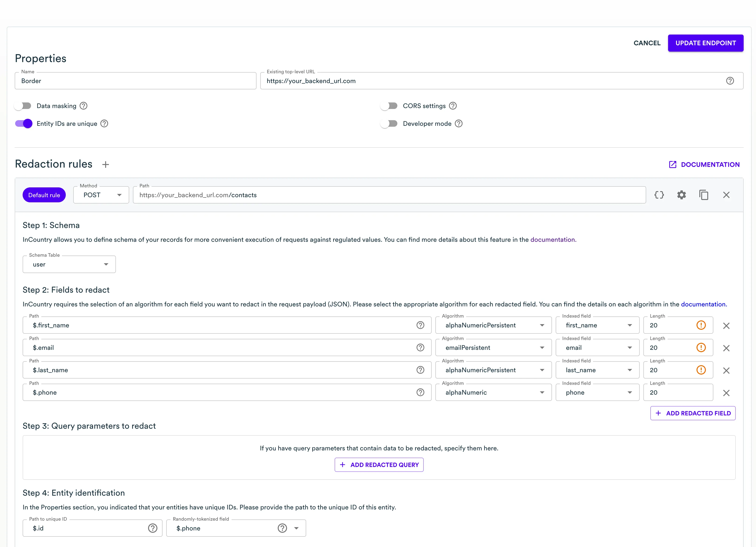
Task: Open emailPersistent Algorithm dropdown
Action: click(x=493, y=347)
